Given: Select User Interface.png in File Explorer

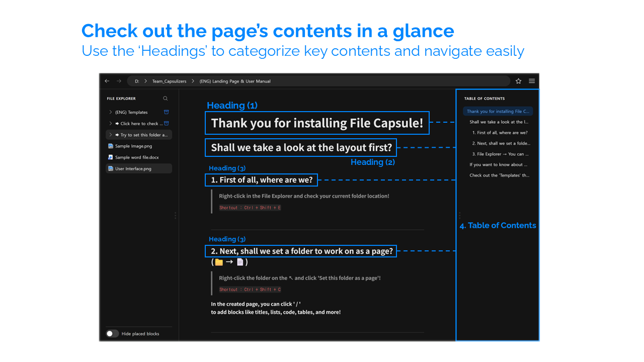Looking at the screenshot, I should tap(139, 168).
